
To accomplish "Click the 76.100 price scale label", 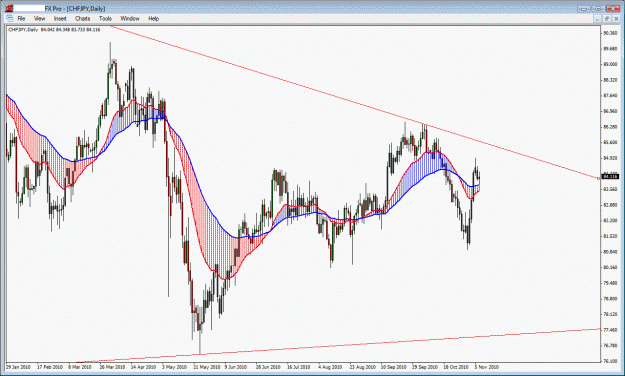I will click(x=610, y=361).
